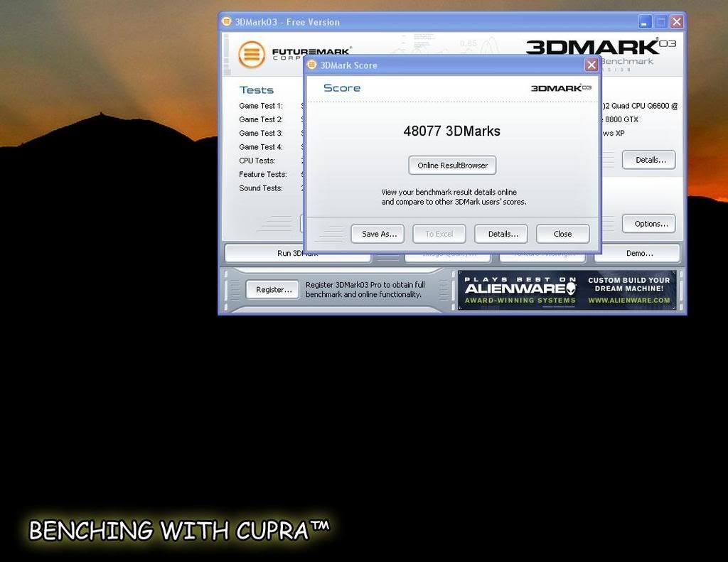Click the Game Test 3 label
Screen dimensions: 728x562
[x=261, y=133]
